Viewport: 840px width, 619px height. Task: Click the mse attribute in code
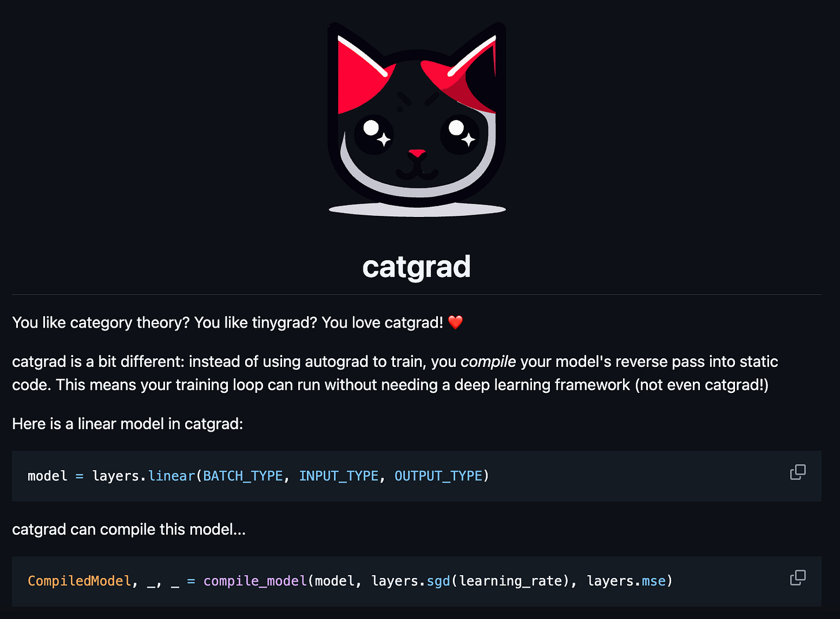tap(654, 581)
